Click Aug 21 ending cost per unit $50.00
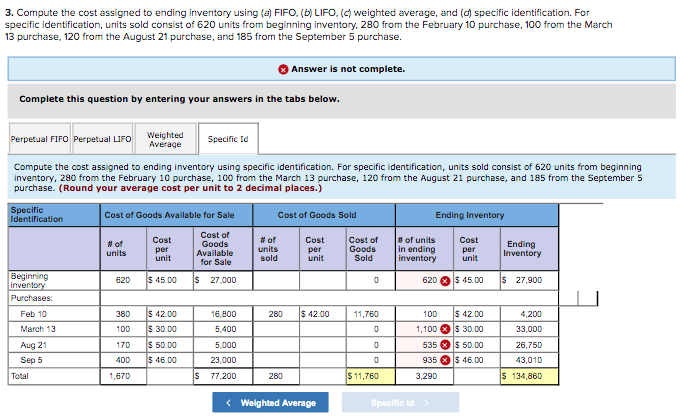Screen dimensions: 684x417 point(477,345)
